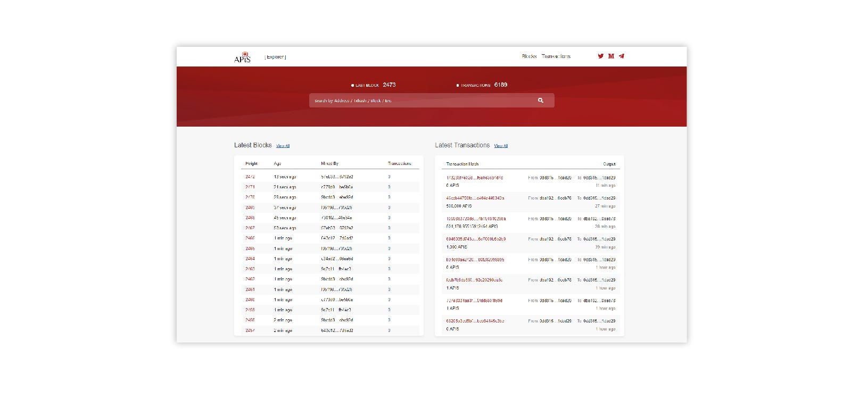Open block height 2461

pos(250,289)
